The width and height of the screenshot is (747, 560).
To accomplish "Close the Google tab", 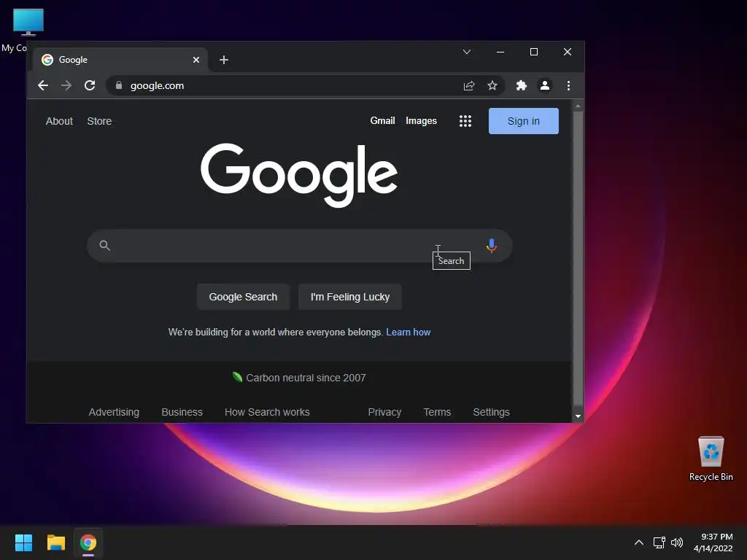I will [196, 60].
